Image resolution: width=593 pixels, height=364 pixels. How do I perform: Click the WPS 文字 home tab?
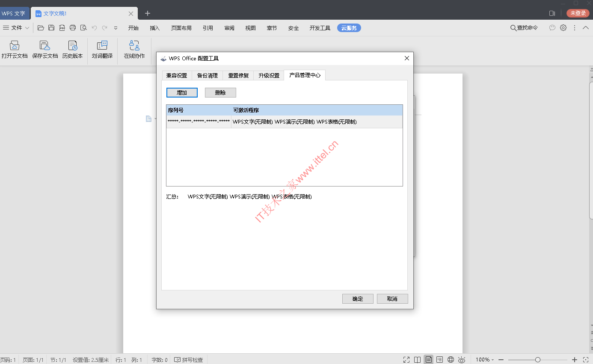pos(15,14)
